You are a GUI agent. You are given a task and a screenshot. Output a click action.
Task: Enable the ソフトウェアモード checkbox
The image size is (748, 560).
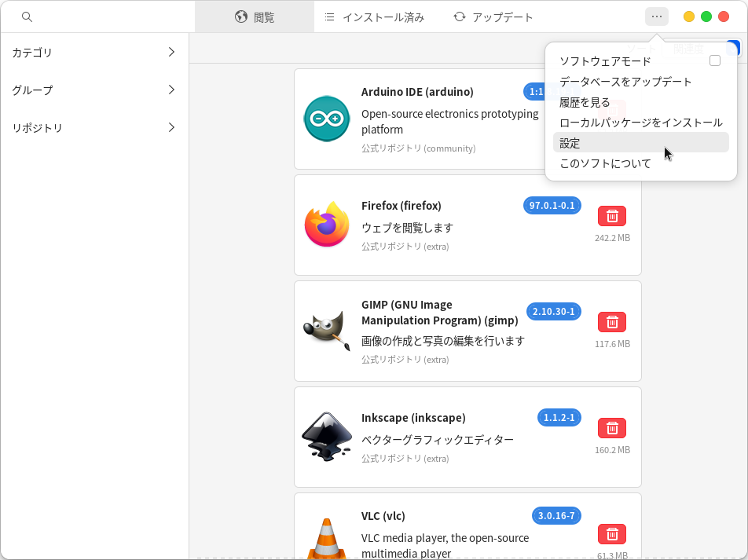714,61
